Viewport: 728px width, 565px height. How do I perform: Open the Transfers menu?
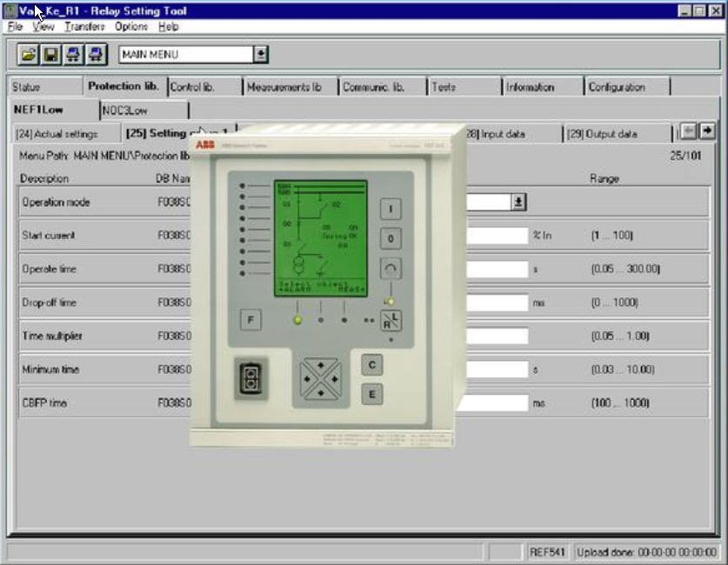[x=84, y=27]
